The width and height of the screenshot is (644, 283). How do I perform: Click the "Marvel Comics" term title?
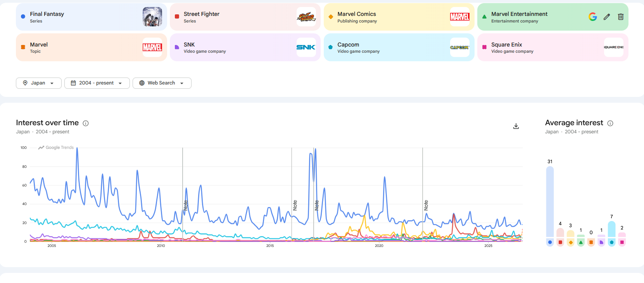357,14
